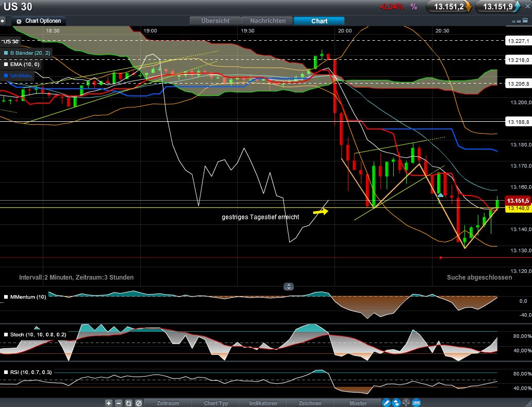
Task: Click the yellow 13.148,0 line label
Action: [x=519, y=208]
